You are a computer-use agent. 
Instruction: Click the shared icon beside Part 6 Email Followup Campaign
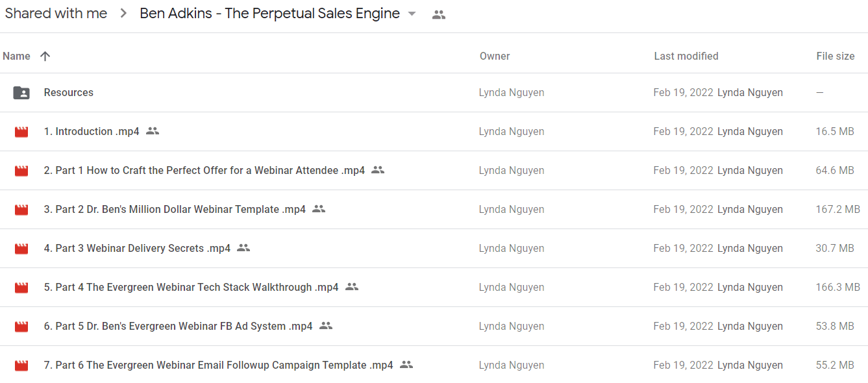coord(406,365)
